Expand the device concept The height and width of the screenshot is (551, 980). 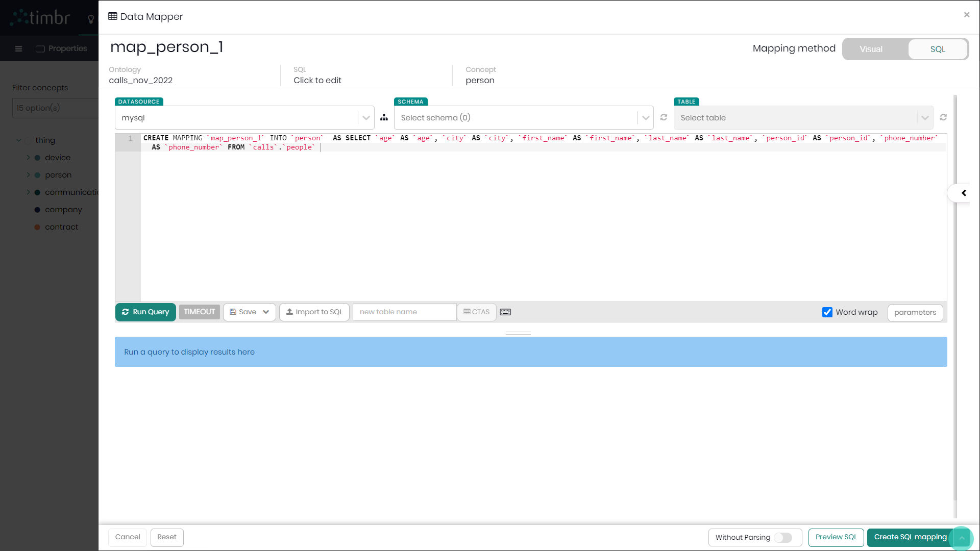(x=28, y=157)
